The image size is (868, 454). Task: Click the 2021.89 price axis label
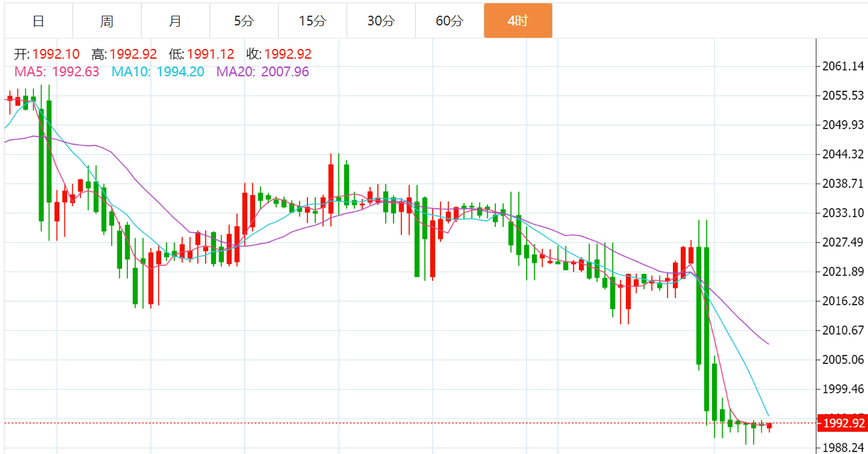click(x=844, y=272)
